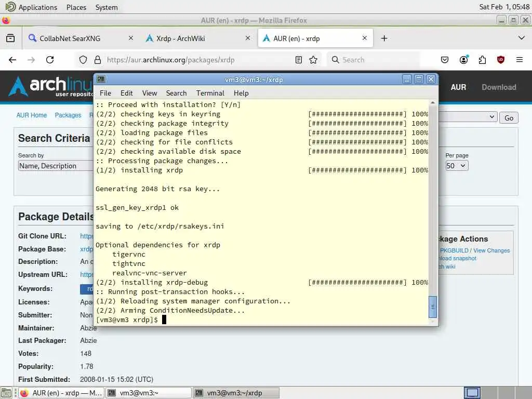Click show desktop icon in bottom panel
The height and width of the screenshot is (399, 532).
tap(6, 393)
